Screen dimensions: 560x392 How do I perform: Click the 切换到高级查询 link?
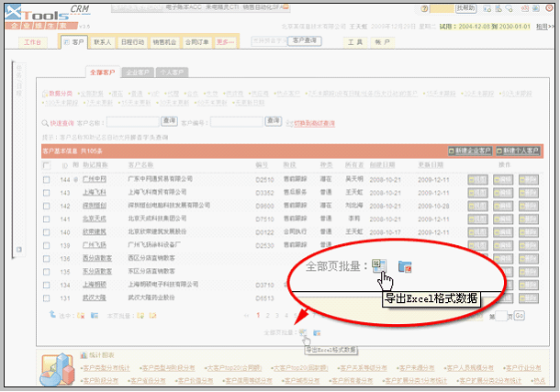[314, 123]
